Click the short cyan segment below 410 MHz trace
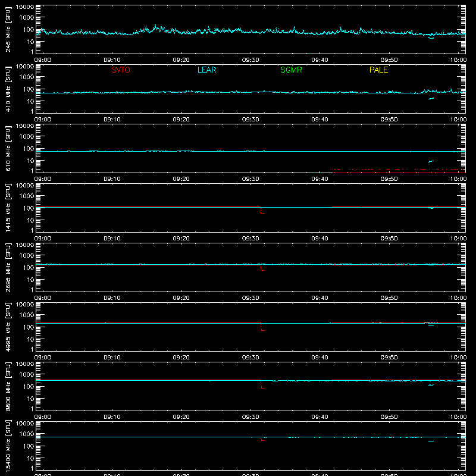This screenshot has width=476, height=476. pyautogui.click(x=431, y=99)
